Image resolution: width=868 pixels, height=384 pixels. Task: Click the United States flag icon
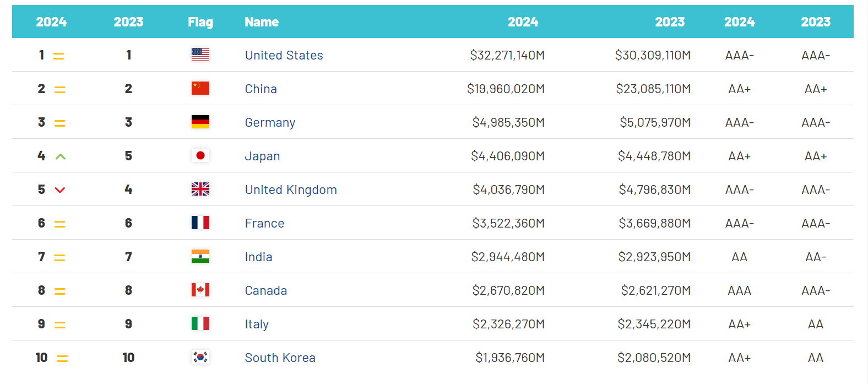pyautogui.click(x=200, y=55)
